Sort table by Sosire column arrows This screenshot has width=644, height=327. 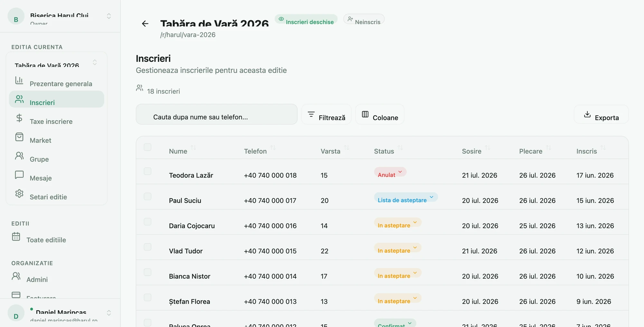coord(488,148)
